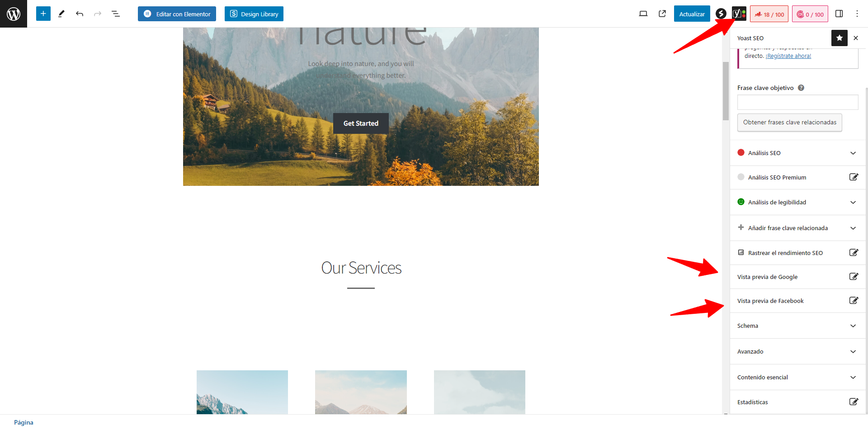This screenshot has height=430, width=868.
Task: Undo the last change
Action: click(80, 14)
